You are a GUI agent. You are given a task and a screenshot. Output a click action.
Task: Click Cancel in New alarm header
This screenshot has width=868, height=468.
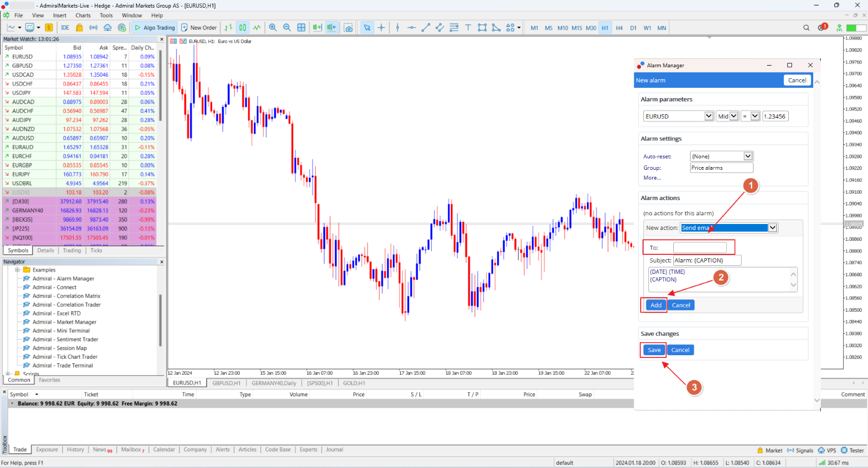(x=797, y=80)
